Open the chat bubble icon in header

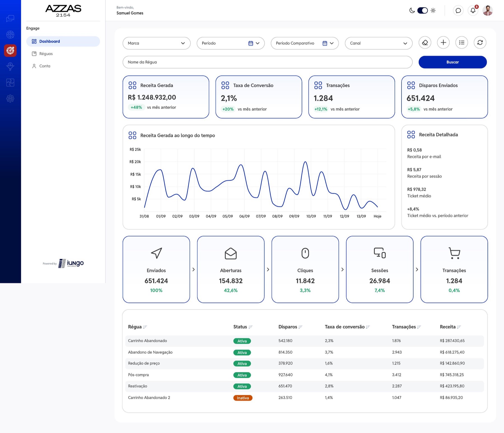[458, 11]
